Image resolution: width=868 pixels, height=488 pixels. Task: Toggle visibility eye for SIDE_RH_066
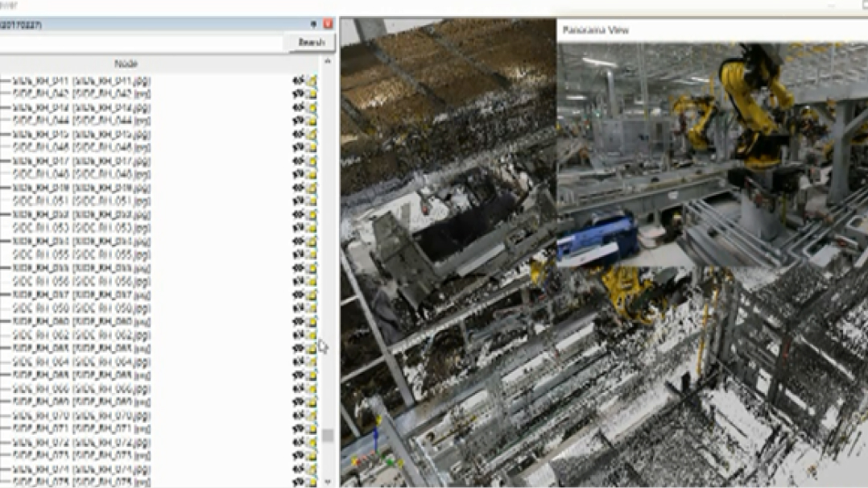(x=297, y=389)
